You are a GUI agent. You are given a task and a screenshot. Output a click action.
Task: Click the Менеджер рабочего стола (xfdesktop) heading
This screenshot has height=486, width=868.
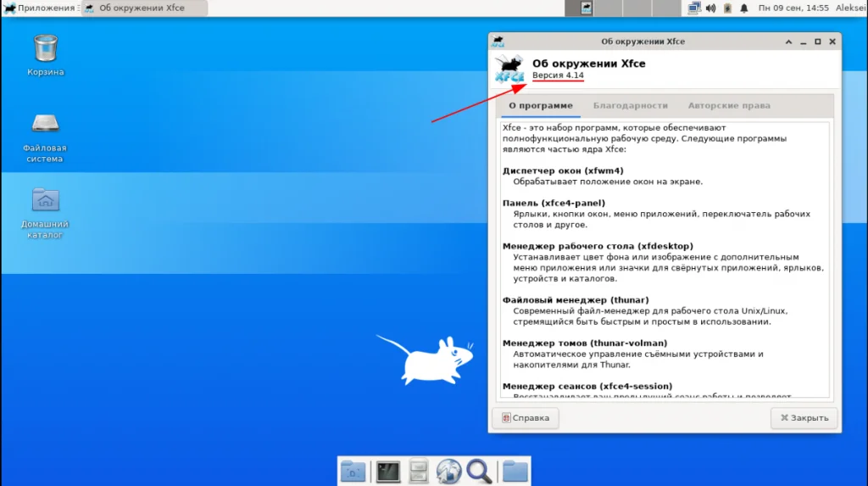(598, 246)
